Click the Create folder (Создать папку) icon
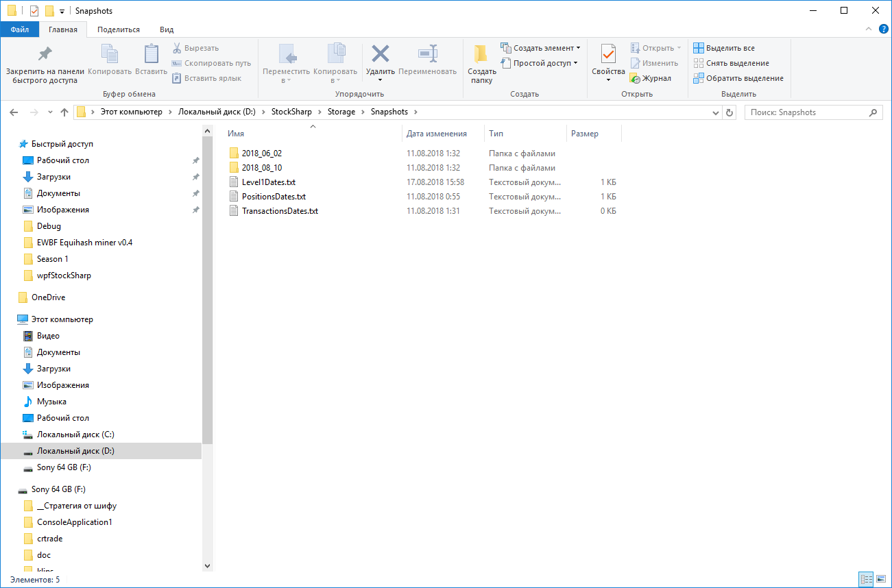The width and height of the screenshot is (892, 588). 481,55
